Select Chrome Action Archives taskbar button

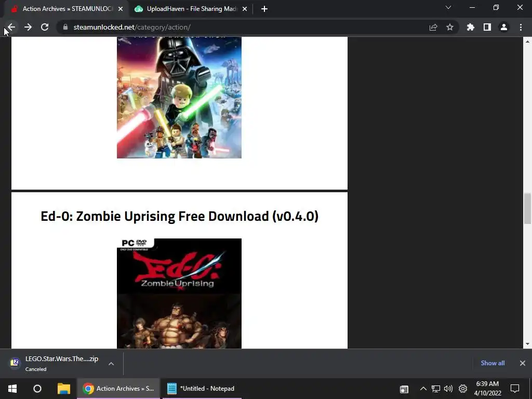click(x=118, y=389)
